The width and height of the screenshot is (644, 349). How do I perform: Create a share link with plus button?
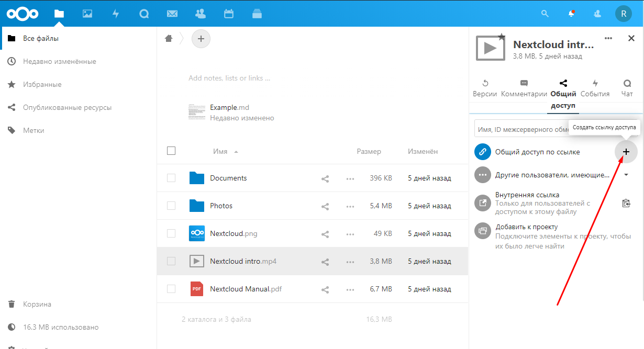[x=626, y=152]
